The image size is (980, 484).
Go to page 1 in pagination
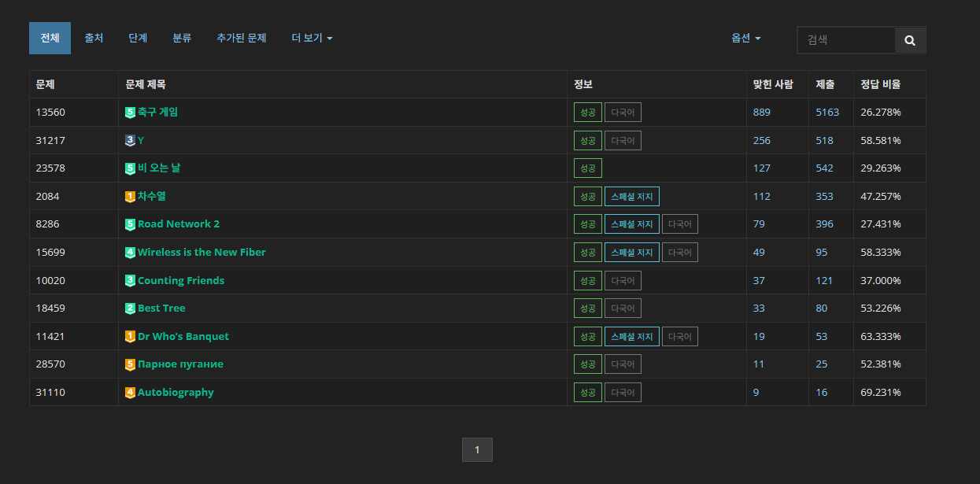pyautogui.click(x=477, y=450)
